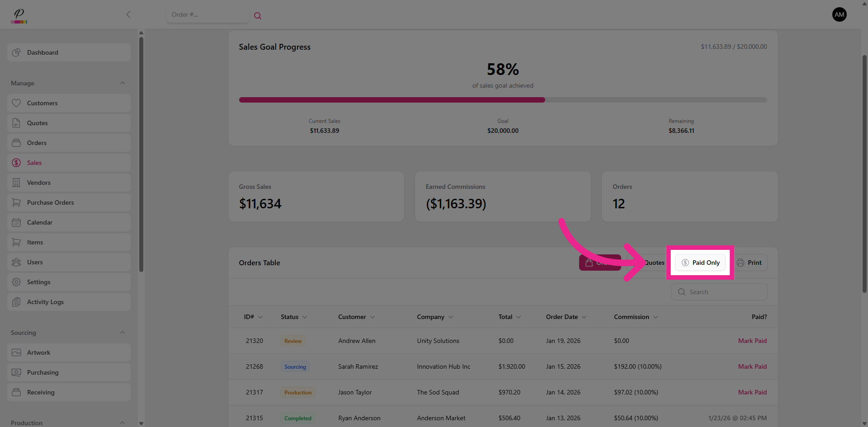Open the Purchase Orders menu item

pyautogui.click(x=50, y=202)
